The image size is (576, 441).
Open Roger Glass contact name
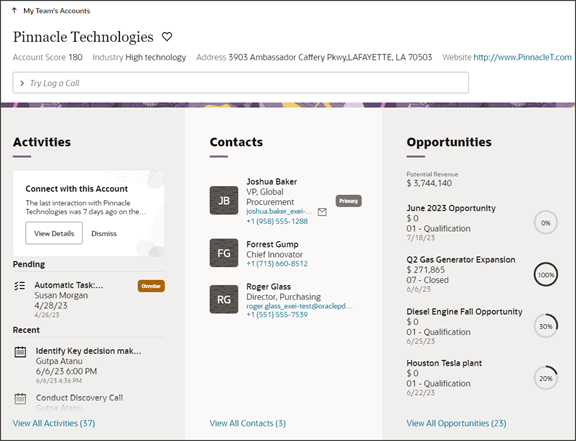point(269,287)
